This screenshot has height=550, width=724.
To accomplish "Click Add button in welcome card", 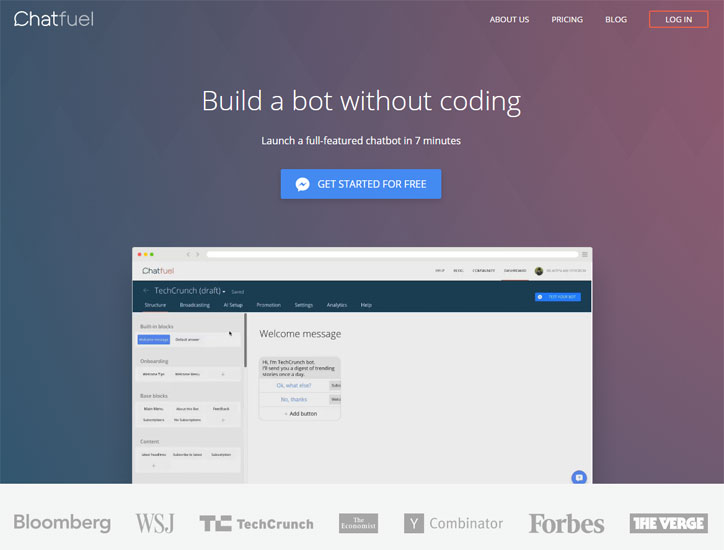I will pyautogui.click(x=301, y=414).
